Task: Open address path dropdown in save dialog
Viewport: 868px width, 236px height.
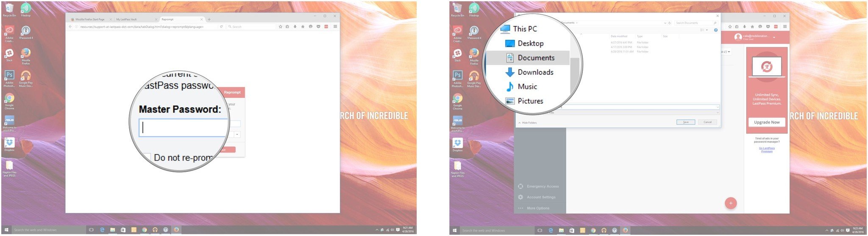Action: [665, 23]
